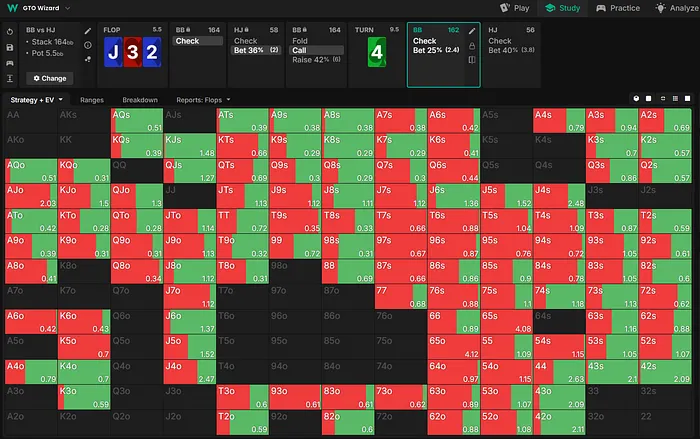This screenshot has width=700, height=439.
Task: Click the pencil icon in the active BB panel
Action: click(x=471, y=32)
